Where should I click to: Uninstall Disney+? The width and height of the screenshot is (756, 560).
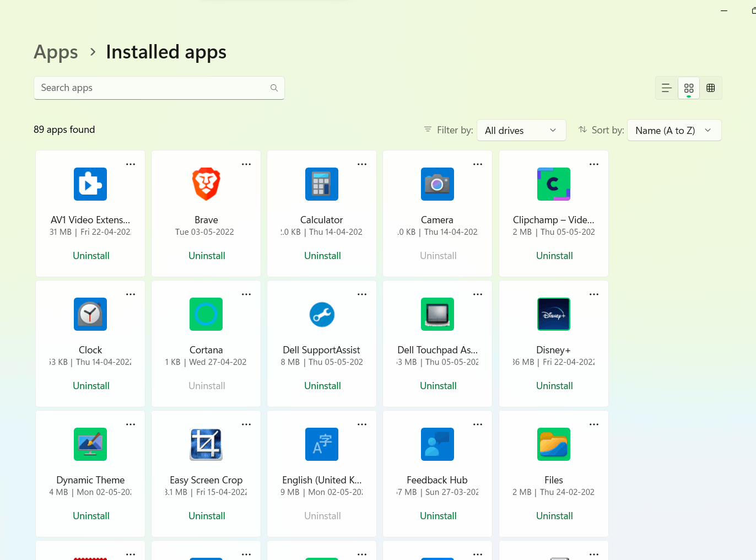(554, 386)
